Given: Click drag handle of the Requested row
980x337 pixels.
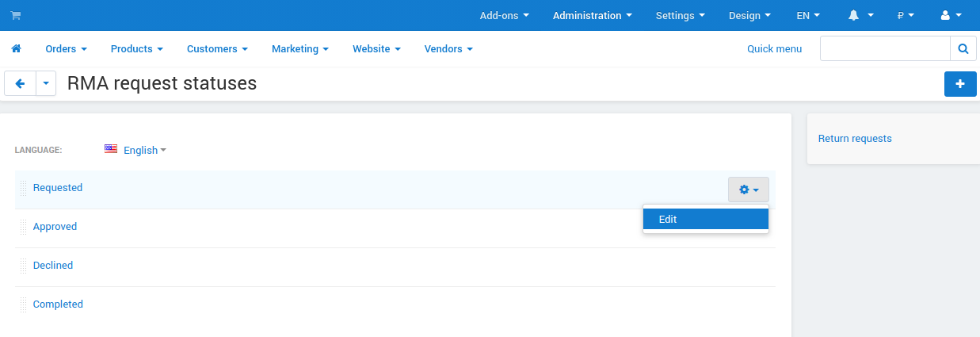Looking at the screenshot, I should coord(24,189).
